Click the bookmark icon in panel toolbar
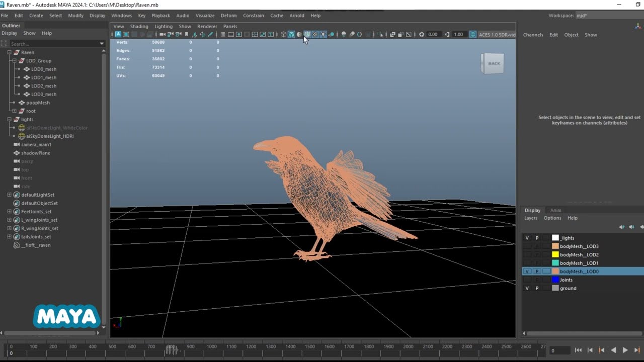644x362 pixels. point(186,35)
